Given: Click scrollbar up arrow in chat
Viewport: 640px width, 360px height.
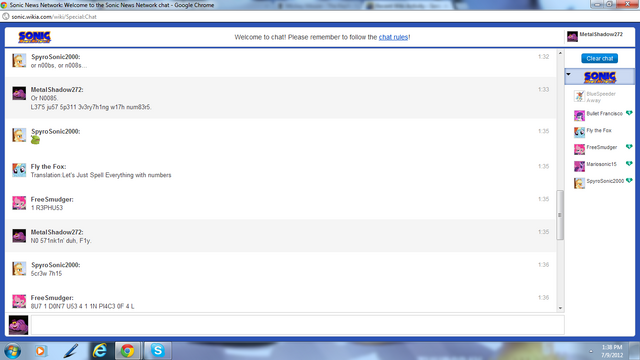Looking at the screenshot, I should click(x=560, y=53).
